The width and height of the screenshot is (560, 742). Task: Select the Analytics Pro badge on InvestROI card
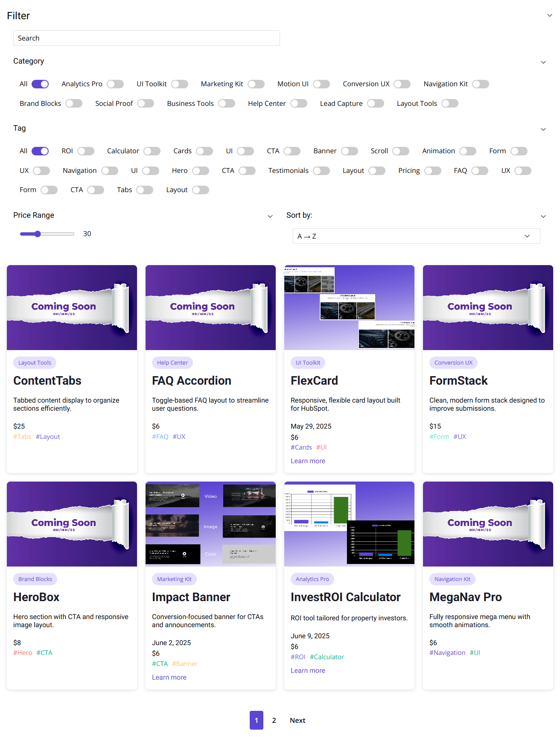coord(312,579)
